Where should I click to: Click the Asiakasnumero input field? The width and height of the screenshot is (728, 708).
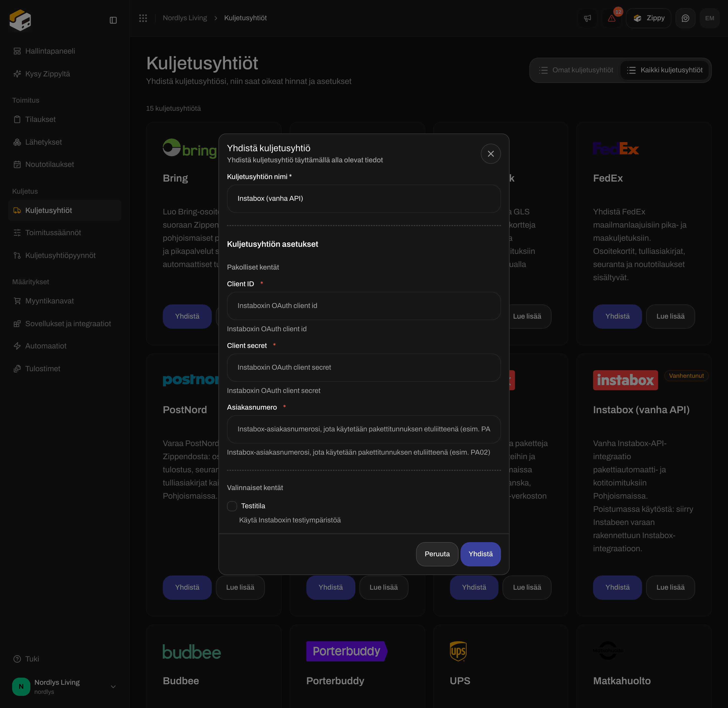tap(364, 429)
